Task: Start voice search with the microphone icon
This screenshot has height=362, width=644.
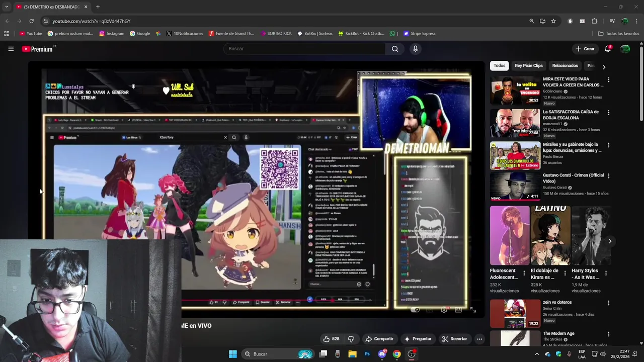Action: point(415,49)
